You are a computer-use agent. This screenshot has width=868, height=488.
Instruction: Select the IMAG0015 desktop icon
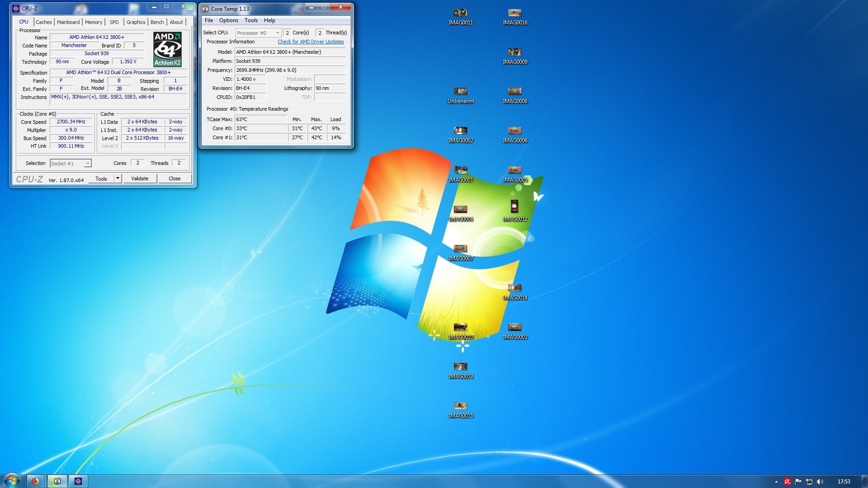click(460, 410)
